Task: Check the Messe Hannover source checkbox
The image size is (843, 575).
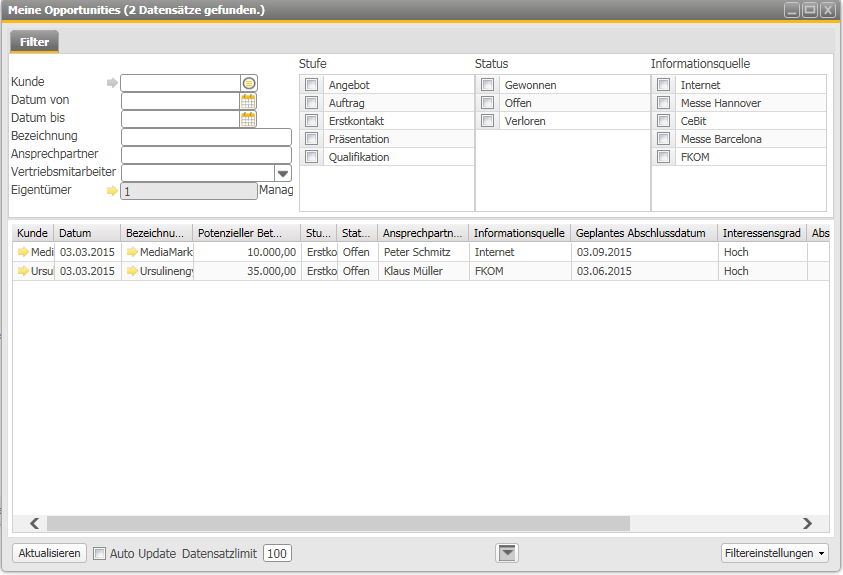Action: tap(663, 103)
